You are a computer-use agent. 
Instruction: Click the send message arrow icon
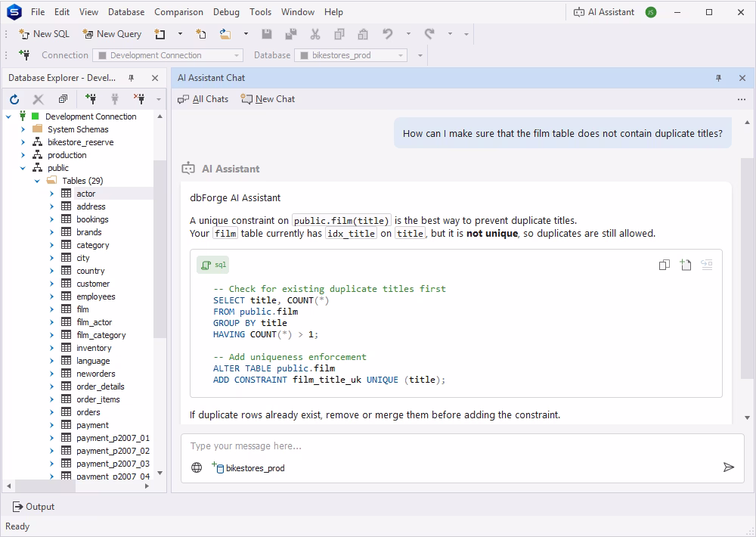click(x=729, y=467)
